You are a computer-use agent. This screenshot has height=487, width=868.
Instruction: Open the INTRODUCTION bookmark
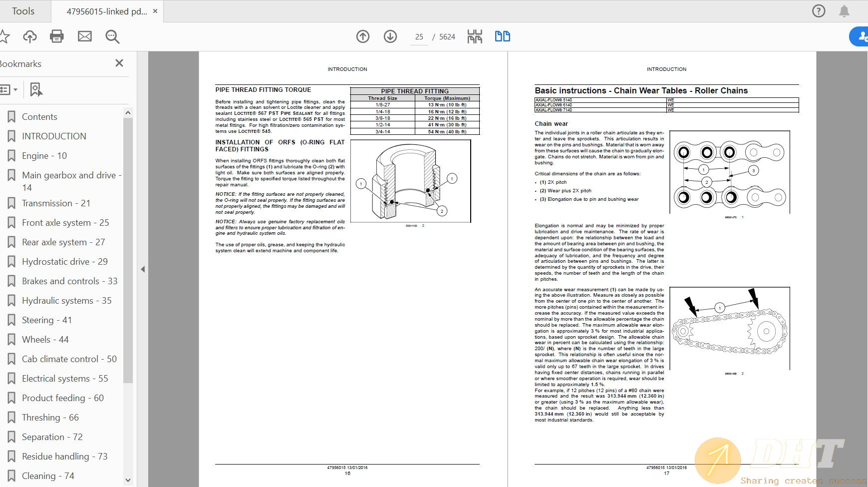[54, 136]
